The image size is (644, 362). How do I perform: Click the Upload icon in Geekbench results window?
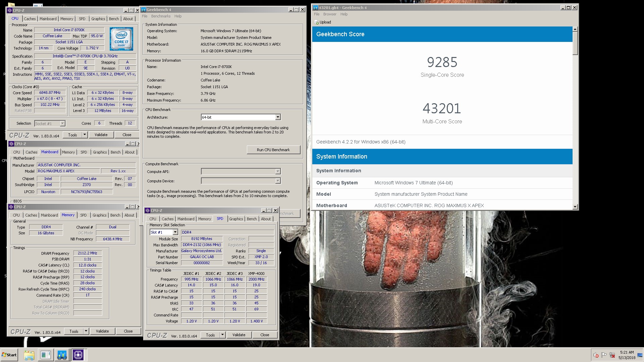(x=316, y=22)
